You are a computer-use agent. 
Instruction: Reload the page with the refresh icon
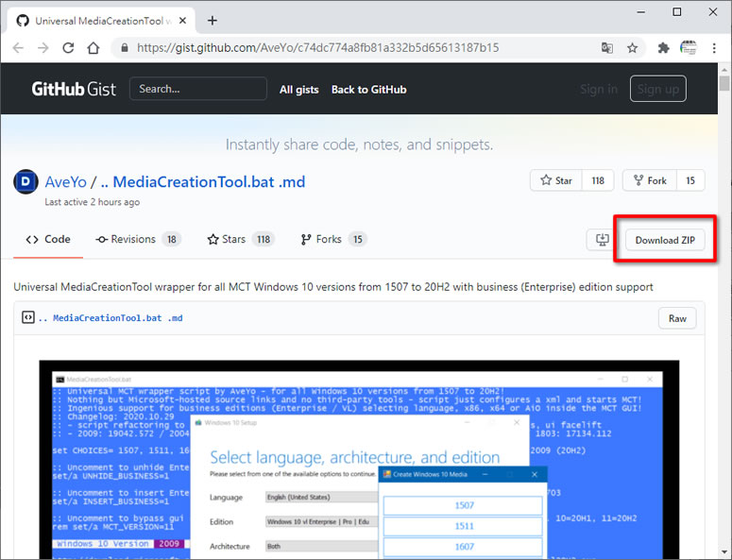(68, 47)
